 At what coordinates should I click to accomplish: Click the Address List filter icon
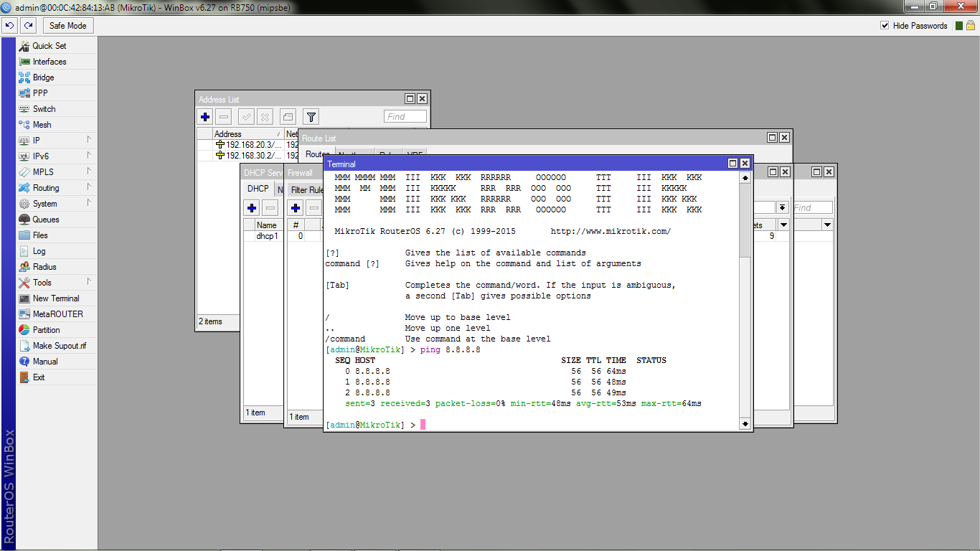(x=311, y=117)
